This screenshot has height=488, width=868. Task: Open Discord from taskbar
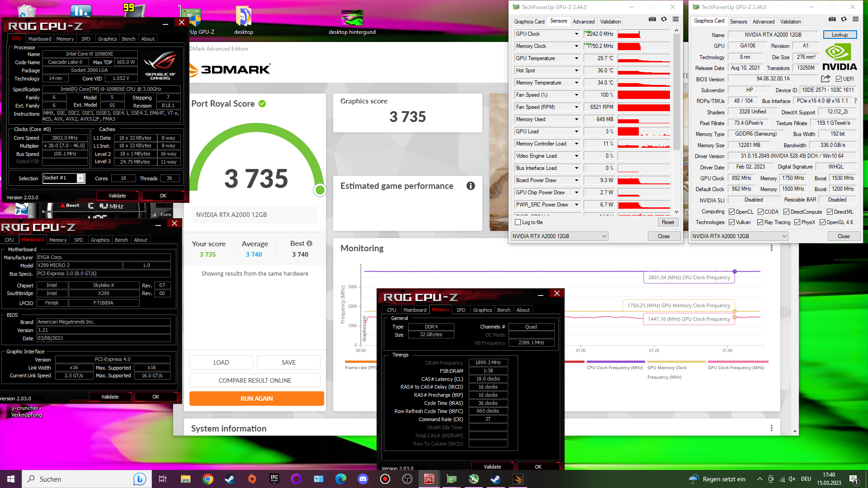coord(363,479)
